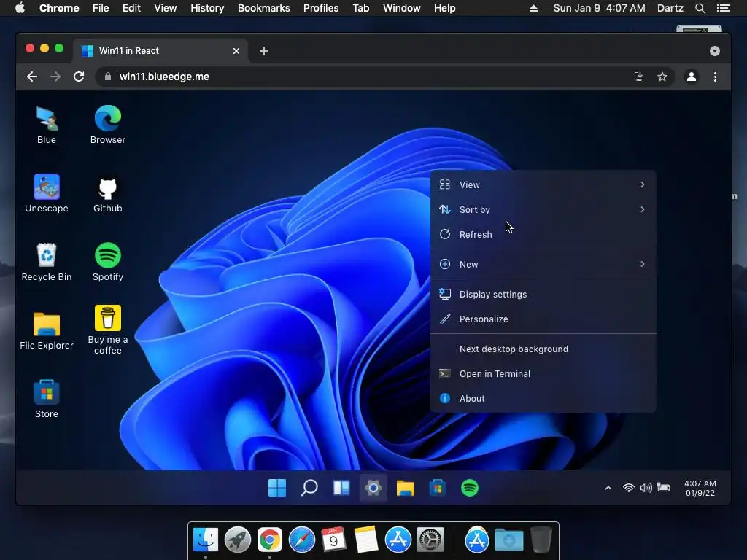Open Trash in the macOS Dock

tap(541, 540)
